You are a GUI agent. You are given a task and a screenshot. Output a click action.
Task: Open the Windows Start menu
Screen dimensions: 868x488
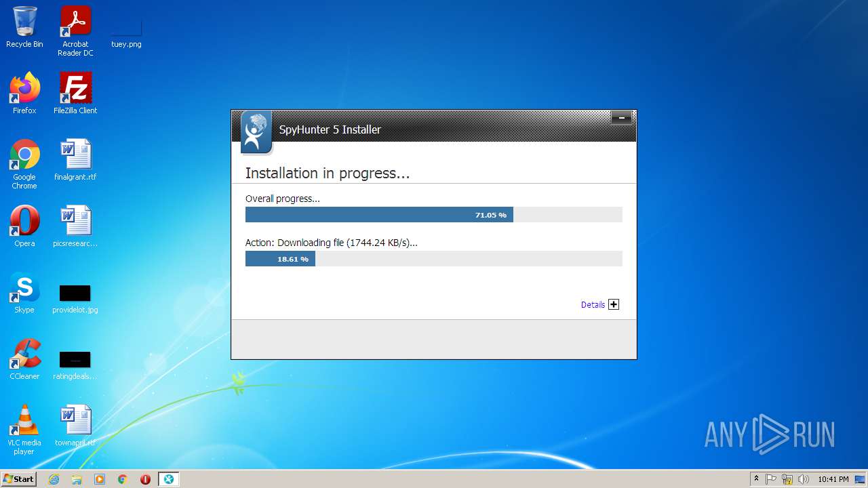pyautogui.click(x=19, y=479)
